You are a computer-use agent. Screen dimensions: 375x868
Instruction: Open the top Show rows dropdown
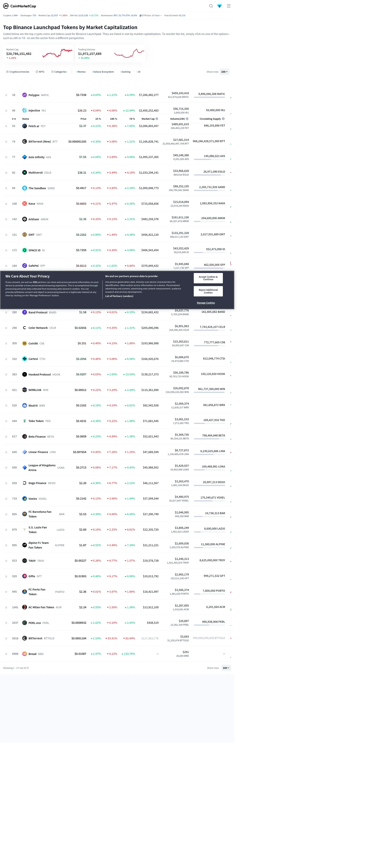224,72
